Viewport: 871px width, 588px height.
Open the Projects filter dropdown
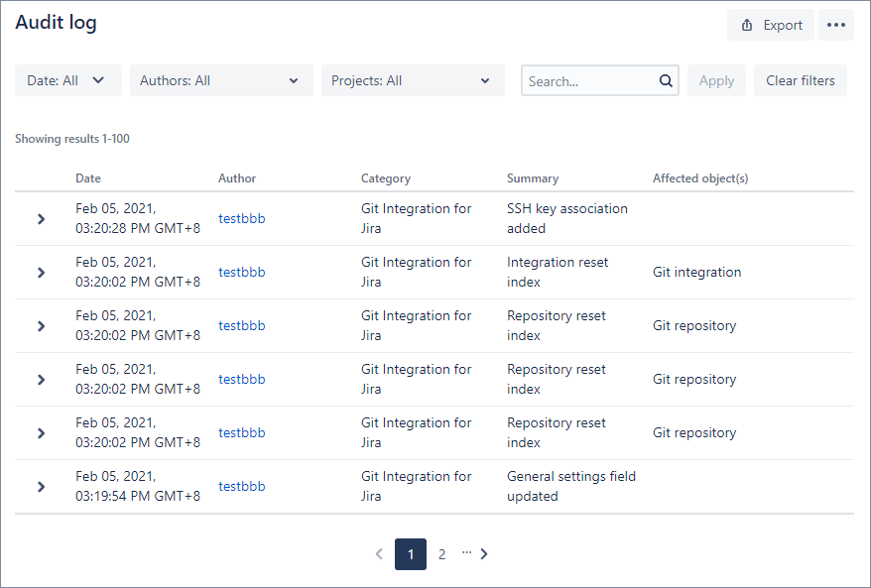click(x=412, y=81)
